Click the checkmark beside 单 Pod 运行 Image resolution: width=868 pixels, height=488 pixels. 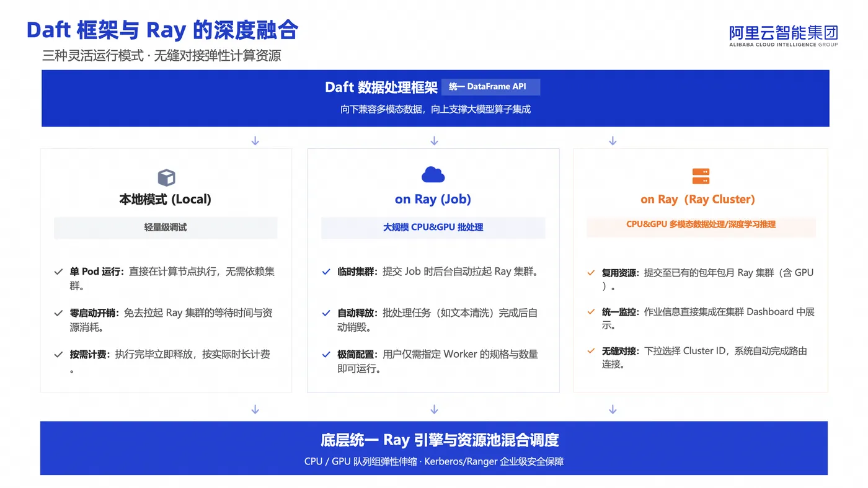coord(58,272)
